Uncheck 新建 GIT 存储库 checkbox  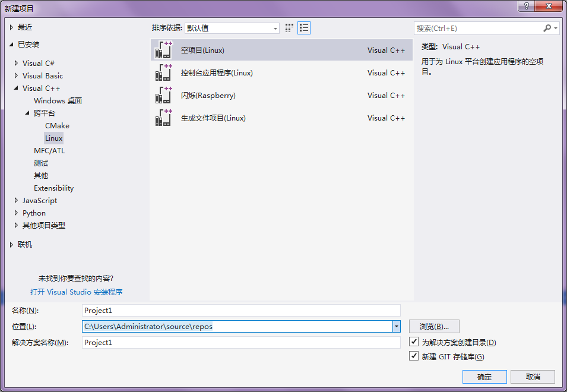pyautogui.click(x=414, y=356)
